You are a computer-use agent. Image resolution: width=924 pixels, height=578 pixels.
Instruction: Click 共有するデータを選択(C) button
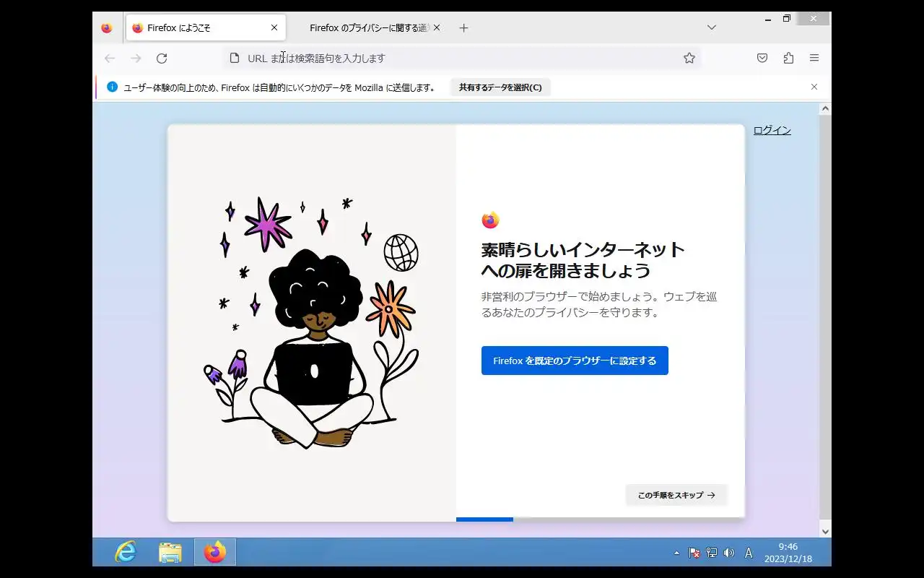tap(500, 87)
